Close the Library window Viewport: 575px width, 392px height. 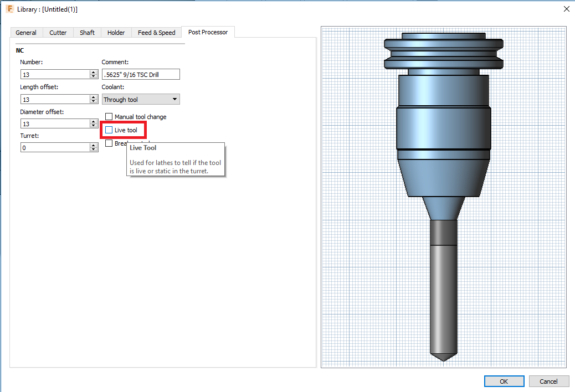click(x=566, y=9)
